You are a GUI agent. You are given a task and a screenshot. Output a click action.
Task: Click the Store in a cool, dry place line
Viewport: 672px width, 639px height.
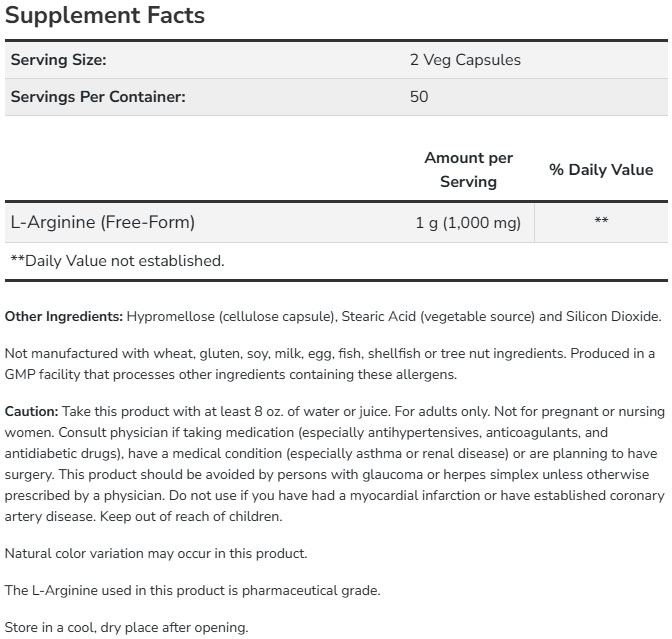pyautogui.click(x=127, y=627)
